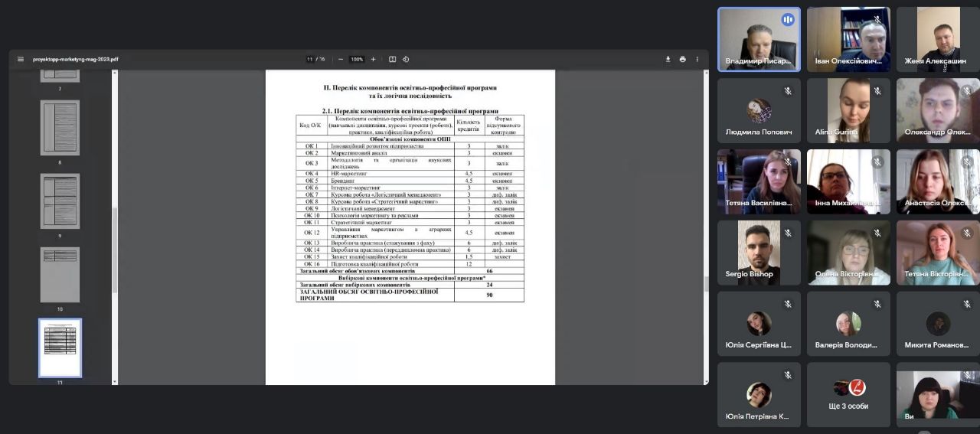The height and width of the screenshot is (434, 980).
Task: Click the muted mic icon on Людмила Попович tile
Action: pyautogui.click(x=787, y=91)
